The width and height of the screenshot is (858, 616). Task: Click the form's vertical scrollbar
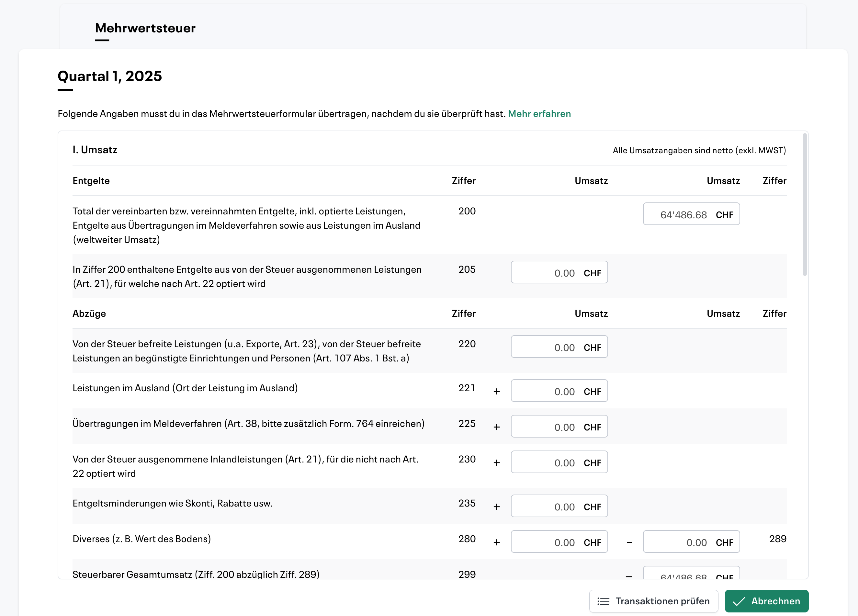pyautogui.click(x=805, y=204)
